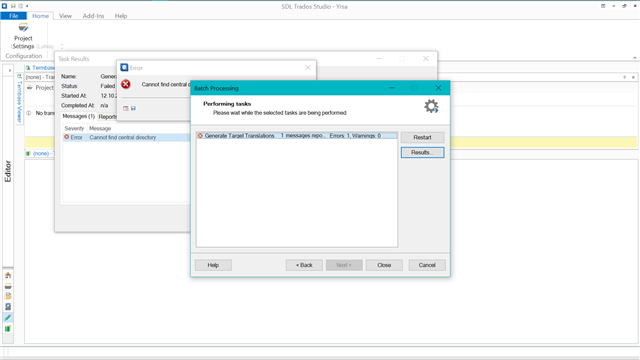Open the Add-Ins ribbon tab
640x360 pixels.
[x=93, y=16]
